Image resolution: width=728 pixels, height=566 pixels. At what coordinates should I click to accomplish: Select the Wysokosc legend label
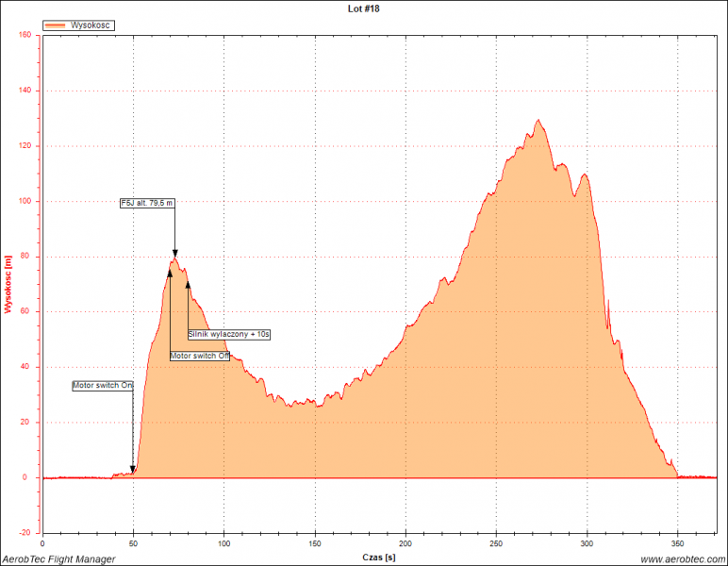coord(91,25)
